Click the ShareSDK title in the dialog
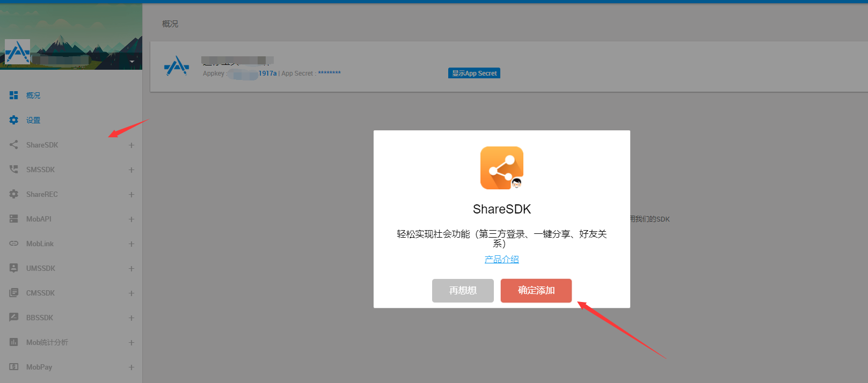 [x=502, y=209]
